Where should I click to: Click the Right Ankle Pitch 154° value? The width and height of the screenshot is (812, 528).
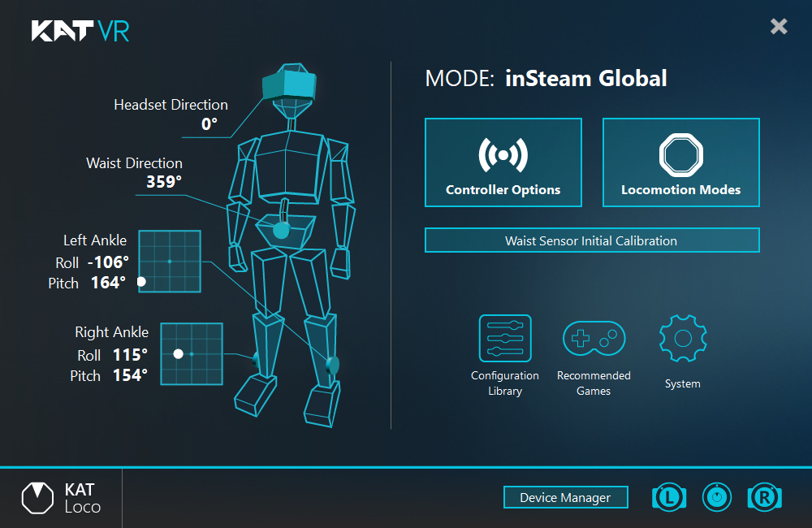[x=130, y=375]
